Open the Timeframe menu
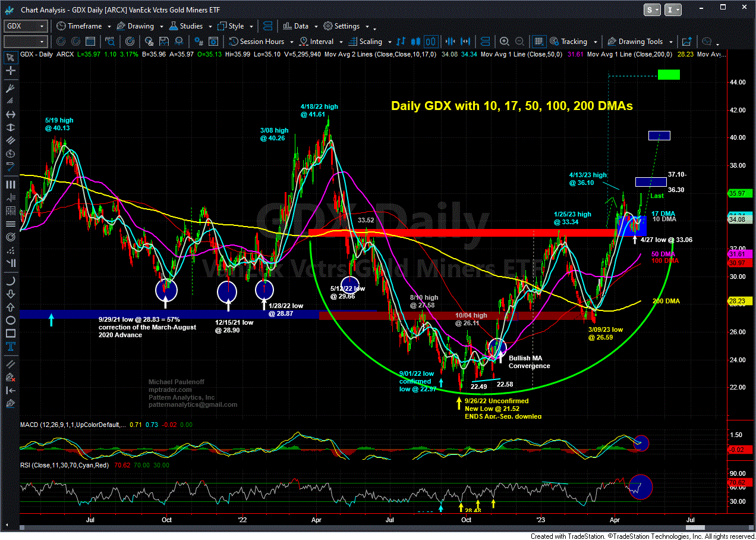 pyautogui.click(x=79, y=26)
